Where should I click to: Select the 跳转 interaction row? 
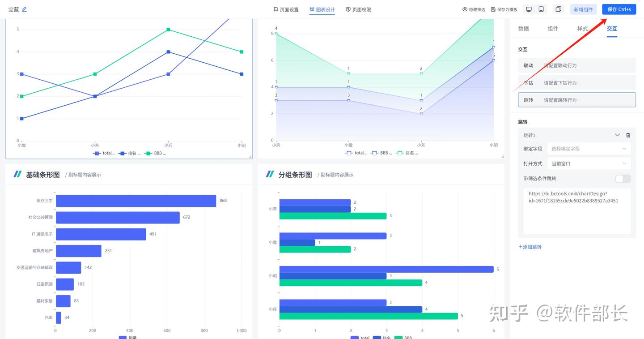tap(577, 100)
